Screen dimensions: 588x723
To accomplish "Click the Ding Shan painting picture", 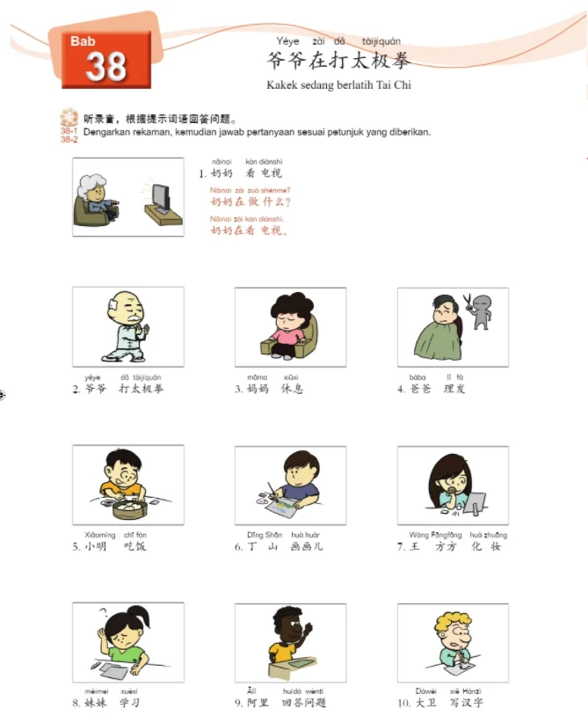I will pyautogui.click(x=290, y=485).
